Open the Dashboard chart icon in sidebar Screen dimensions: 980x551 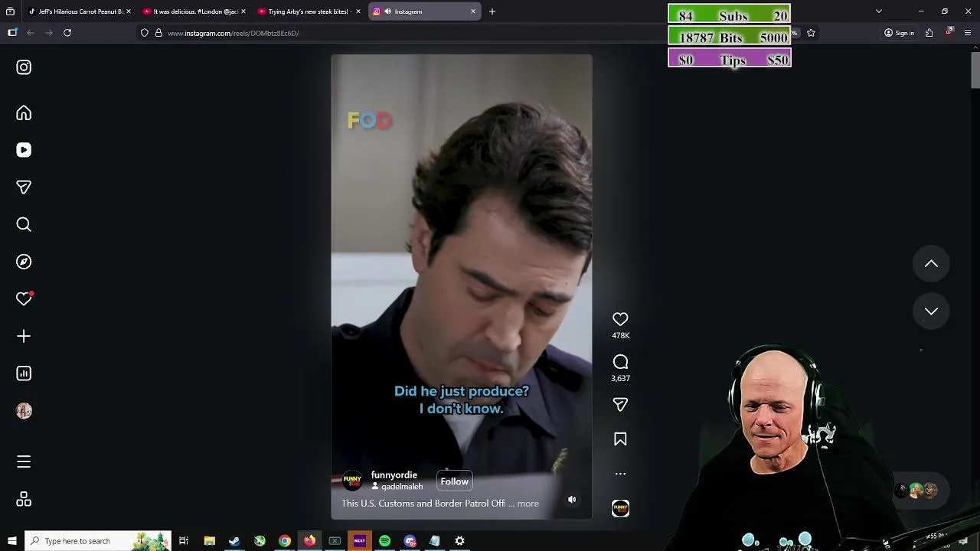click(24, 373)
